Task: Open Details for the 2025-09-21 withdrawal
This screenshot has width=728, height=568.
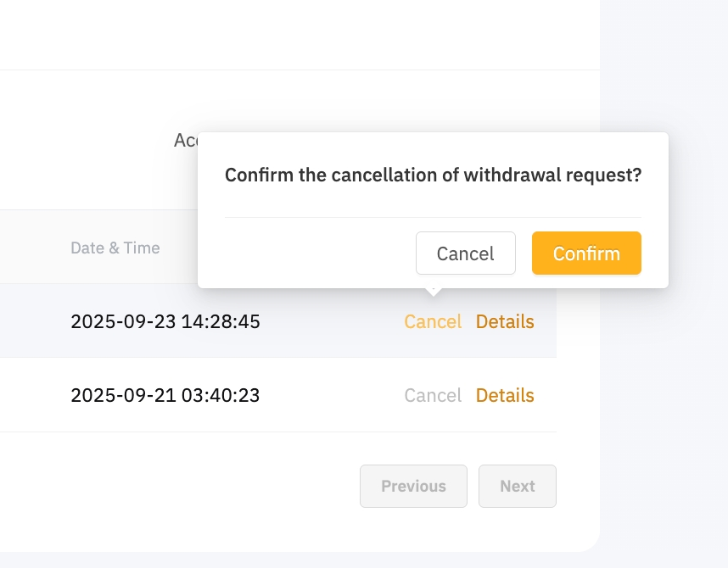Action: [x=505, y=396]
